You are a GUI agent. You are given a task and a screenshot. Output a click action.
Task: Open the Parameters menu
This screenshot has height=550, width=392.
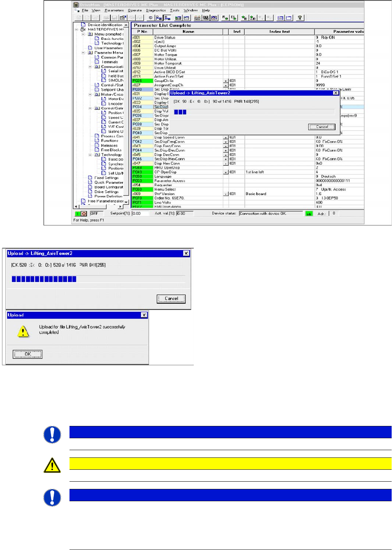(114, 10)
